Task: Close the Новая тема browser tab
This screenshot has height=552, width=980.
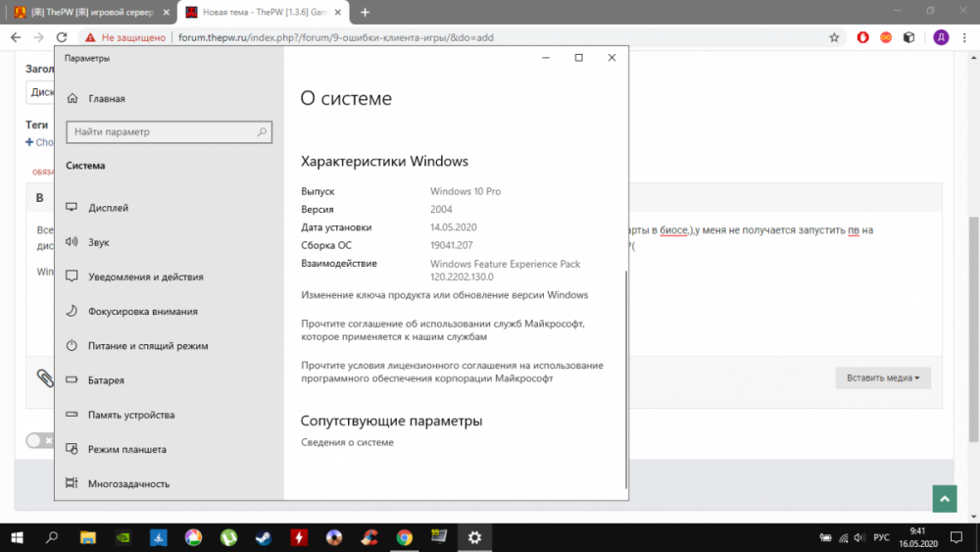Action: click(337, 12)
